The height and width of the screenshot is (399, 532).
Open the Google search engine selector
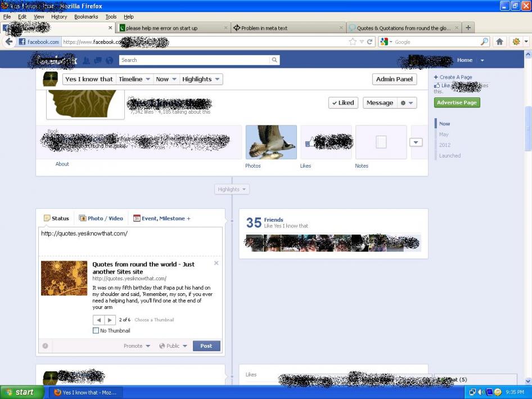click(386, 42)
